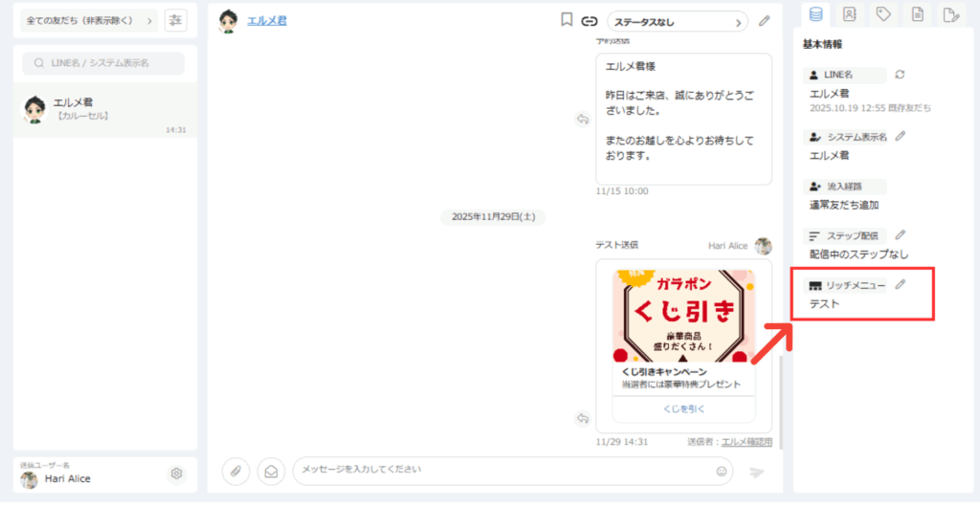Open the filter settings icon beside friends list
Image resolution: width=980 pixels, height=507 pixels.
[x=176, y=20]
